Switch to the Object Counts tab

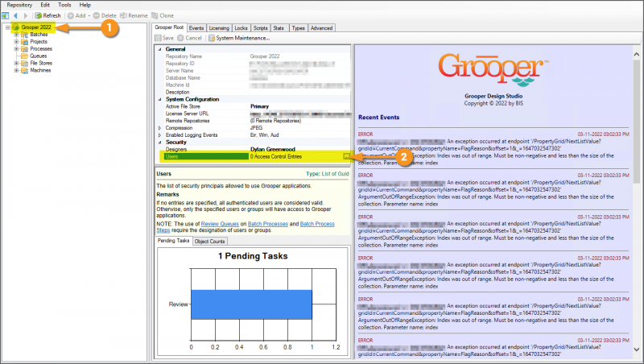(209, 242)
